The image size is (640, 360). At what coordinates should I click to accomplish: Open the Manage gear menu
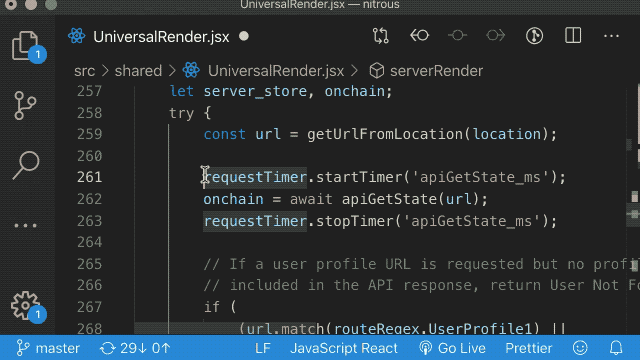(27, 306)
